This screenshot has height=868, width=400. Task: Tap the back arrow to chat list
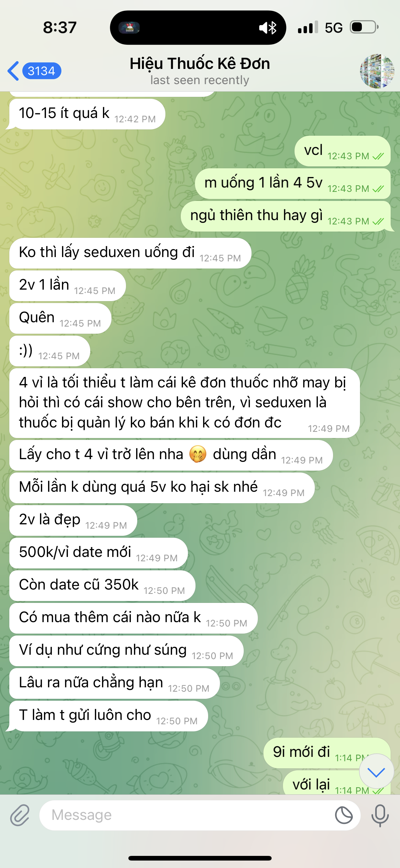coord(13,71)
